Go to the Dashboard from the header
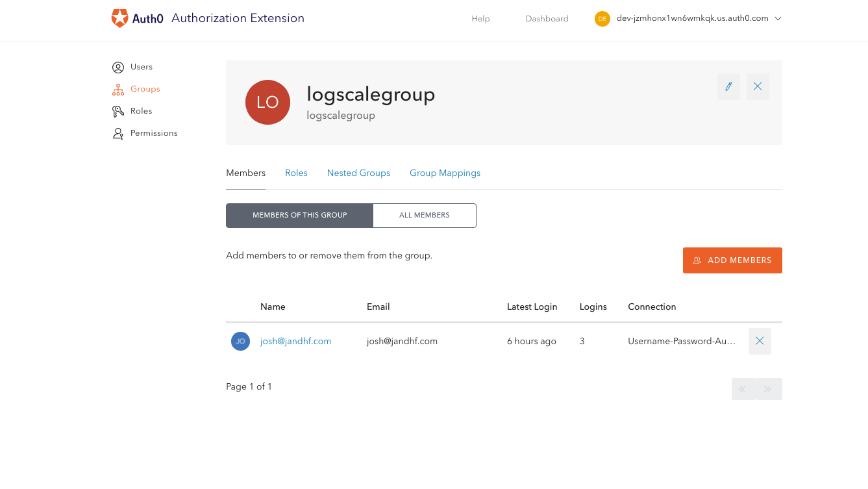The width and height of the screenshot is (868, 489). 547,18
